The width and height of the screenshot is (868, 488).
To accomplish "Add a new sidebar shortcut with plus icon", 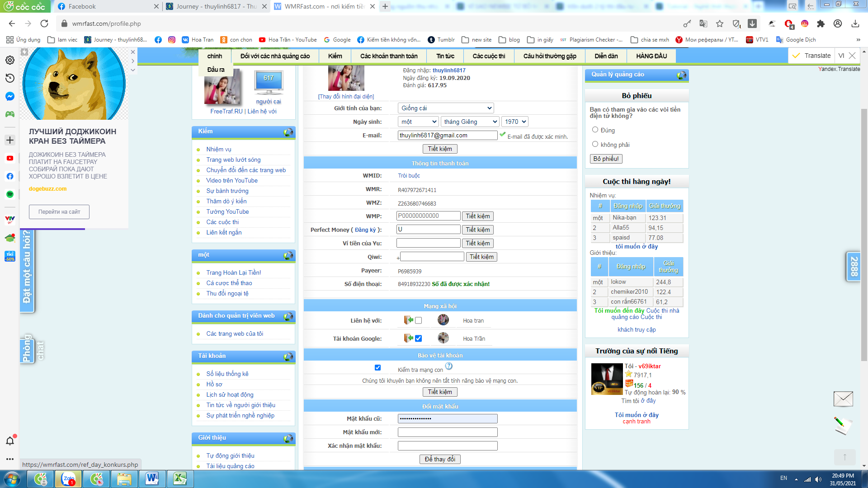I will point(9,140).
